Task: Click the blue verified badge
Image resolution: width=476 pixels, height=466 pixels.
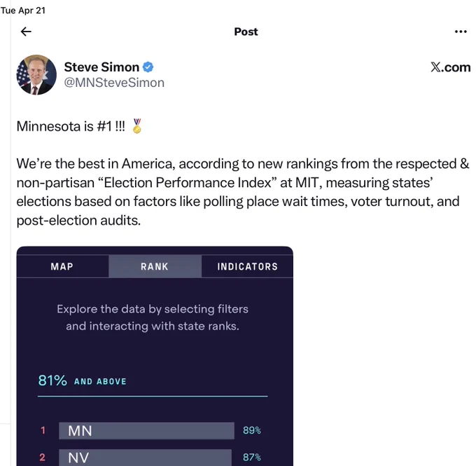Action: point(148,67)
